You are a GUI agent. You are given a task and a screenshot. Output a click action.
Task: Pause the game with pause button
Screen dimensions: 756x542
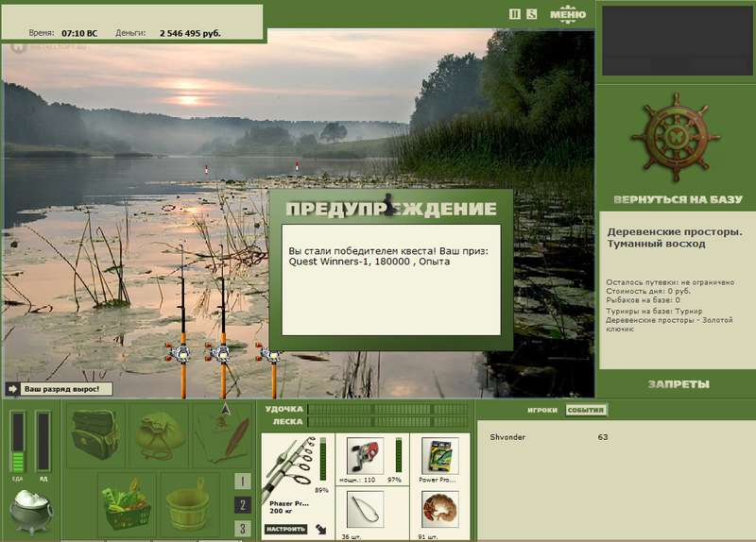pyautogui.click(x=515, y=14)
